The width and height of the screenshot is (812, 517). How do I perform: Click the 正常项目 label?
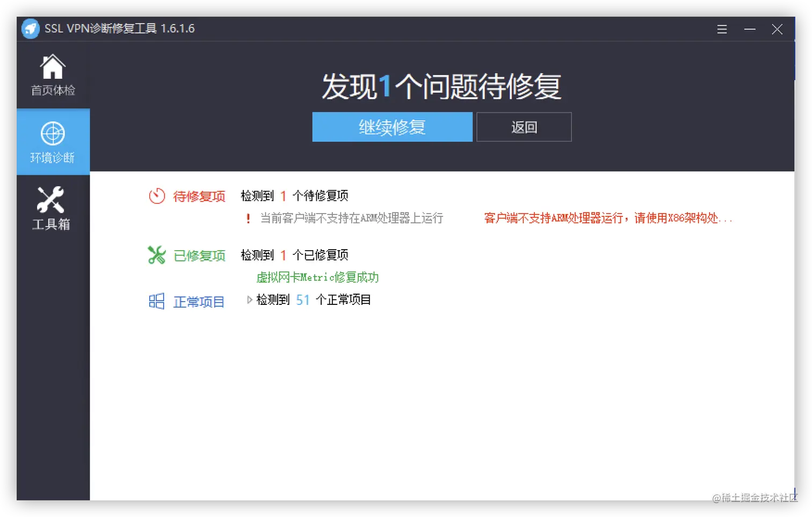tap(199, 302)
